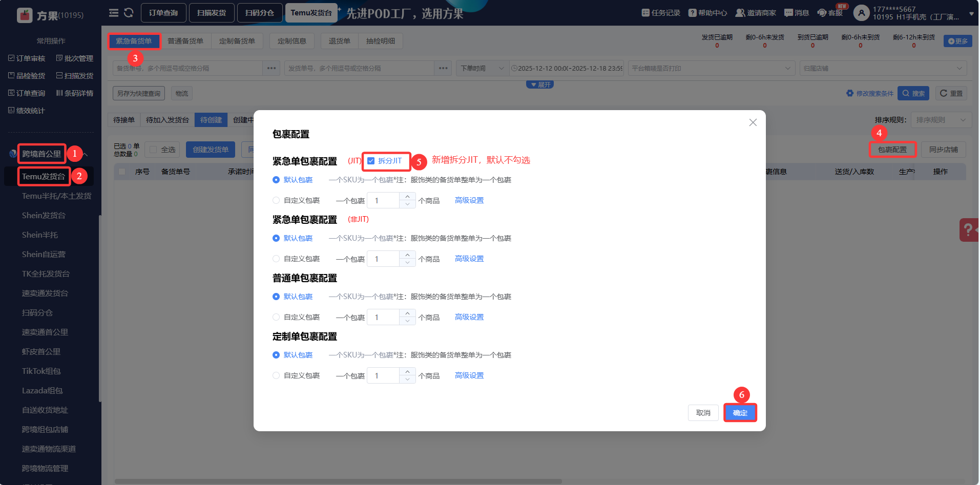Open 高级设置 for 紧急单包裹配置 (JIT)
The height and width of the screenshot is (485, 980).
click(x=469, y=200)
